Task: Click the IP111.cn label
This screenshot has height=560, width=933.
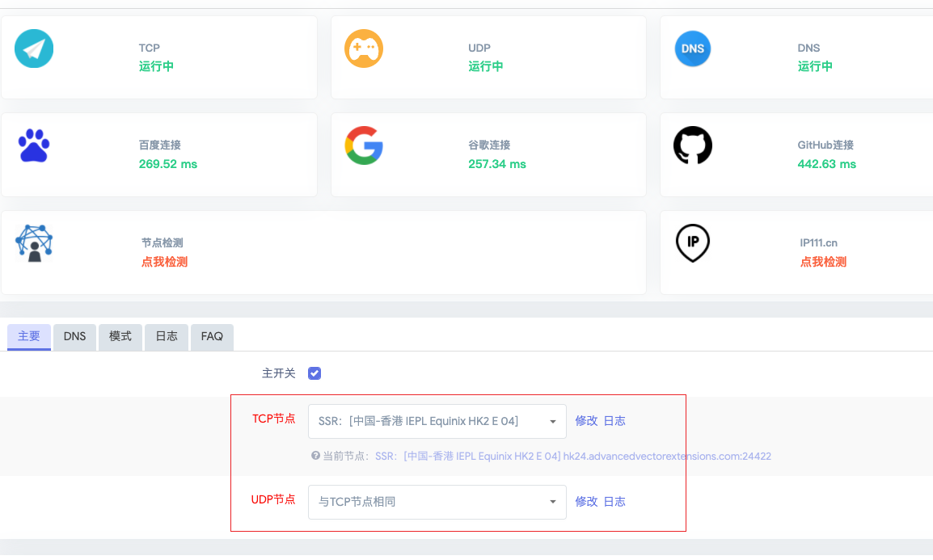Action: [819, 243]
